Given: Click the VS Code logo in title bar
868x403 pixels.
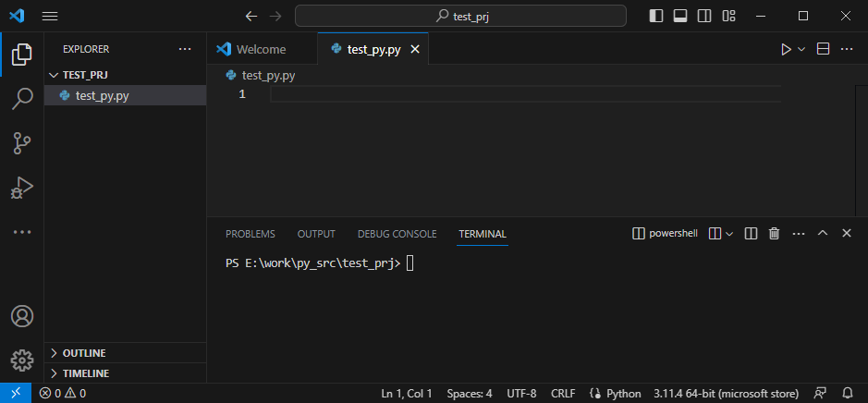Looking at the screenshot, I should (17, 16).
